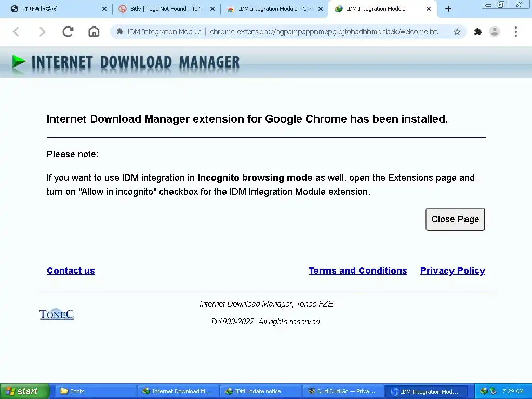
Task: Restore down the Chrome window
Action: (501, 4)
